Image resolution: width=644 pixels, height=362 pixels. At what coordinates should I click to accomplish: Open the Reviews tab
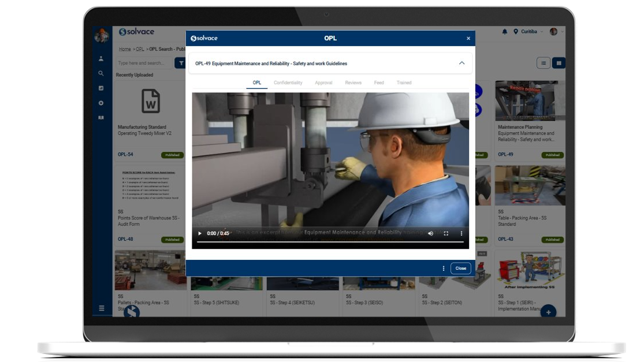tap(353, 83)
